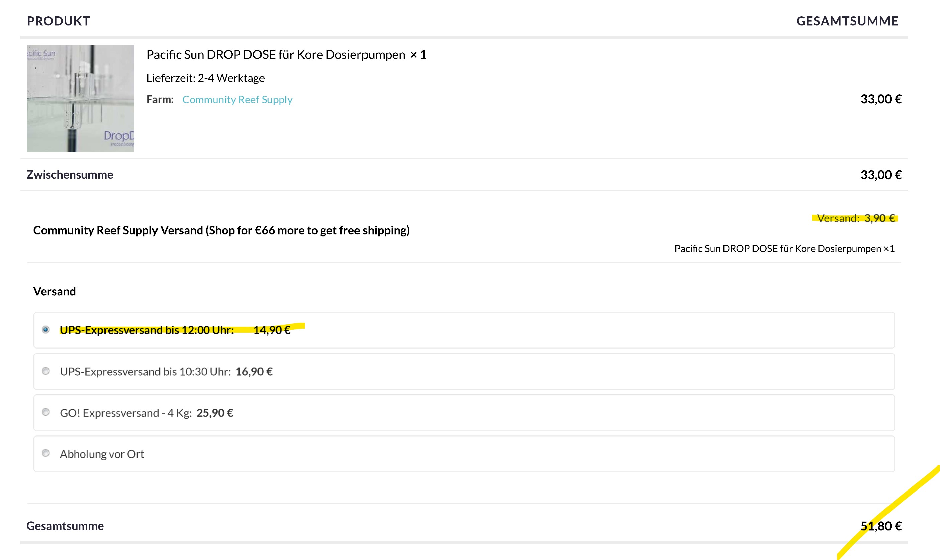Image resolution: width=940 pixels, height=560 pixels.
Task: Click the 25,90 € shipping price
Action: coord(215,413)
